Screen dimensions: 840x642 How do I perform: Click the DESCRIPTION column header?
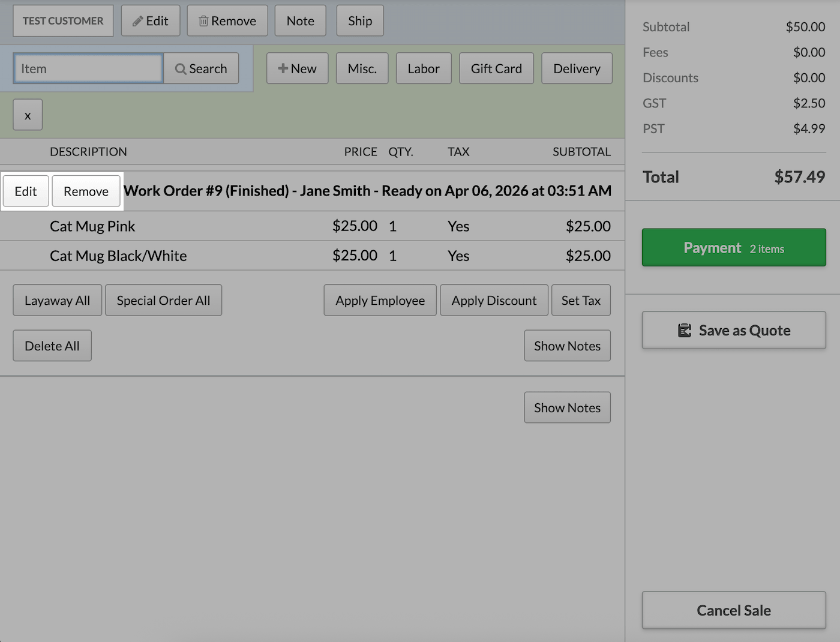pos(88,152)
